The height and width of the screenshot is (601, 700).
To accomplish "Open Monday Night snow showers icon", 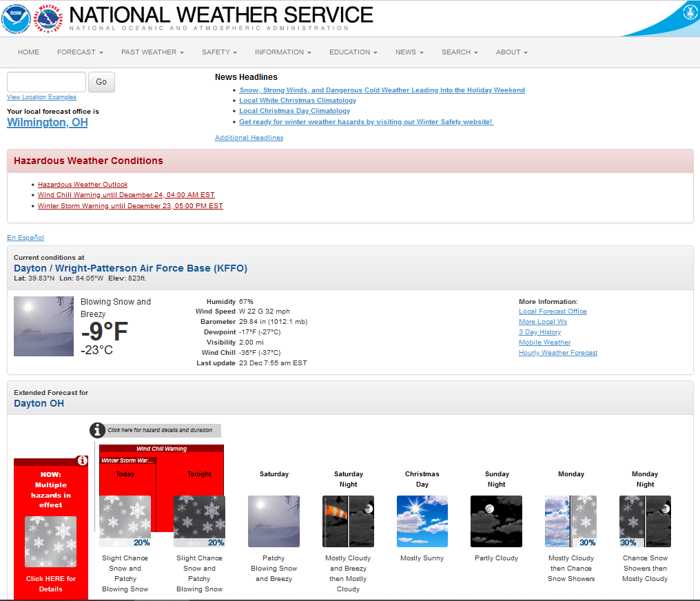I will (645, 522).
